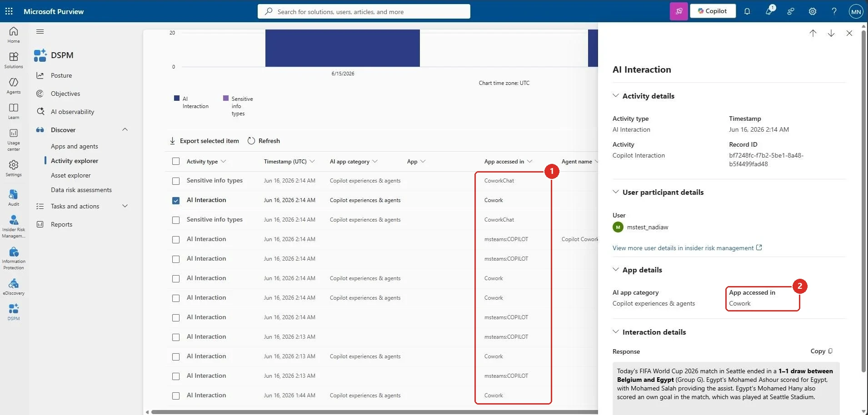This screenshot has height=415, width=868.
Task: Click the 6/15/2026 chart bar
Action: coord(343,48)
